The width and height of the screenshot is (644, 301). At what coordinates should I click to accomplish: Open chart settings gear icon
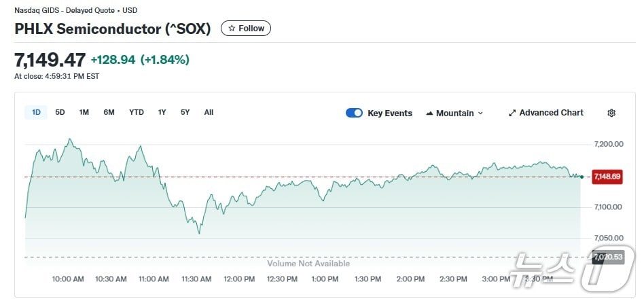[x=611, y=113]
